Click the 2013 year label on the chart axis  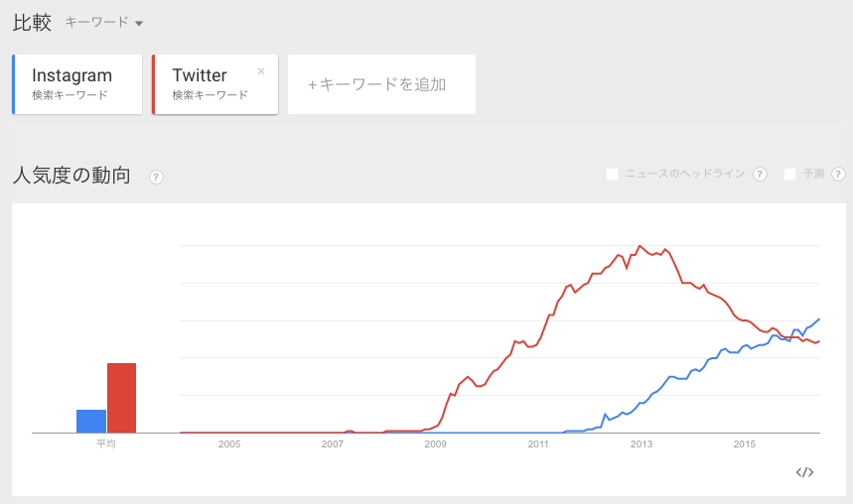click(x=641, y=443)
